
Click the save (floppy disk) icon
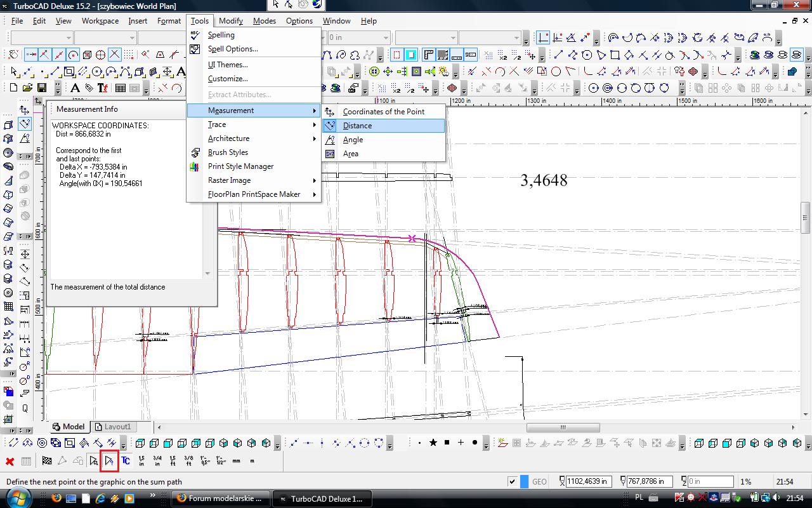(42, 88)
